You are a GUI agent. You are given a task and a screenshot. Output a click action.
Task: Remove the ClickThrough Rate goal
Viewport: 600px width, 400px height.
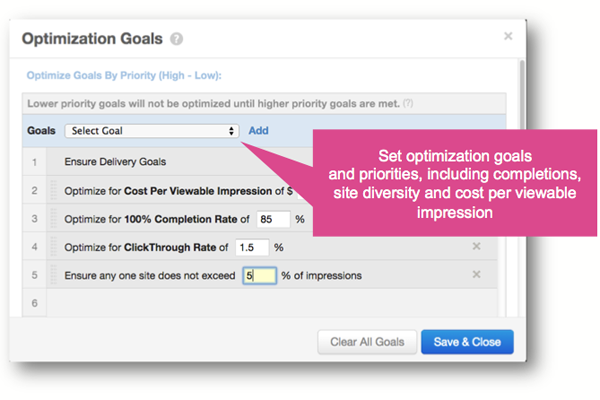[476, 247]
